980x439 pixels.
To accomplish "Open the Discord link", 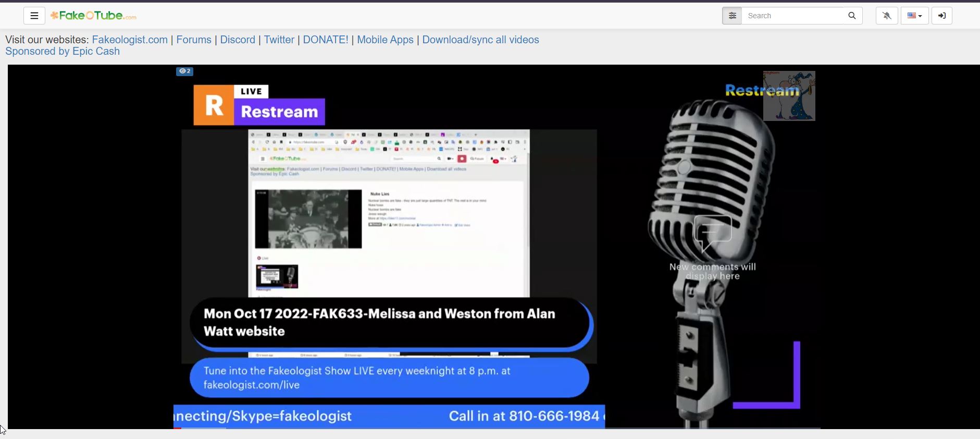I will pyautogui.click(x=238, y=40).
